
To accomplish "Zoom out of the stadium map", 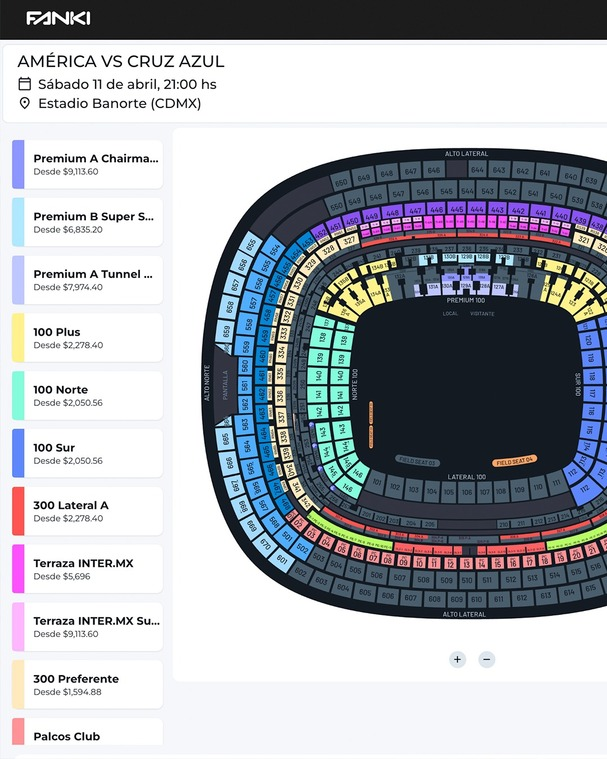I will pyautogui.click(x=486, y=659).
